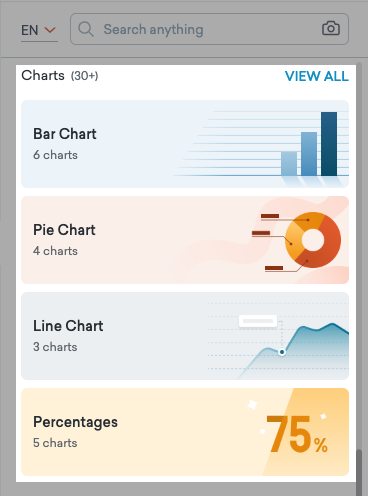Click the Charts (30+) heading
Screen dimensions: 368x496
tap(60, 76)
